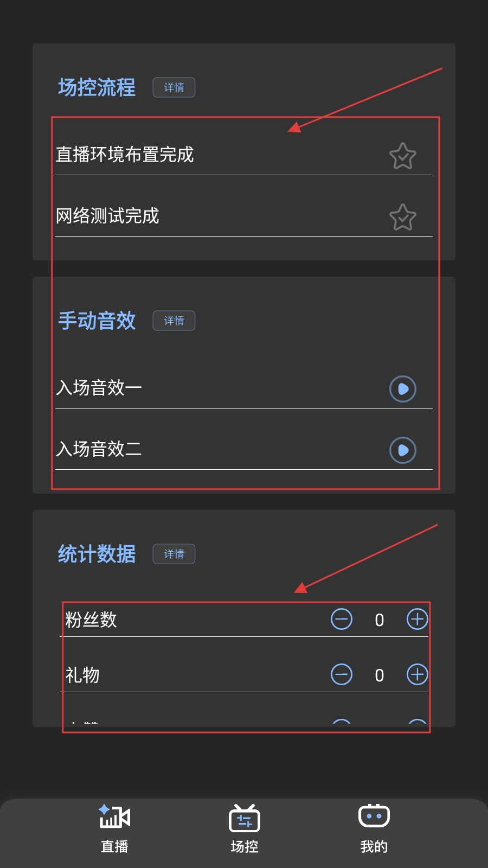Select the 直播环境布置完成 row text
Screen dimensions: 488x868
(x=125, y=155)
